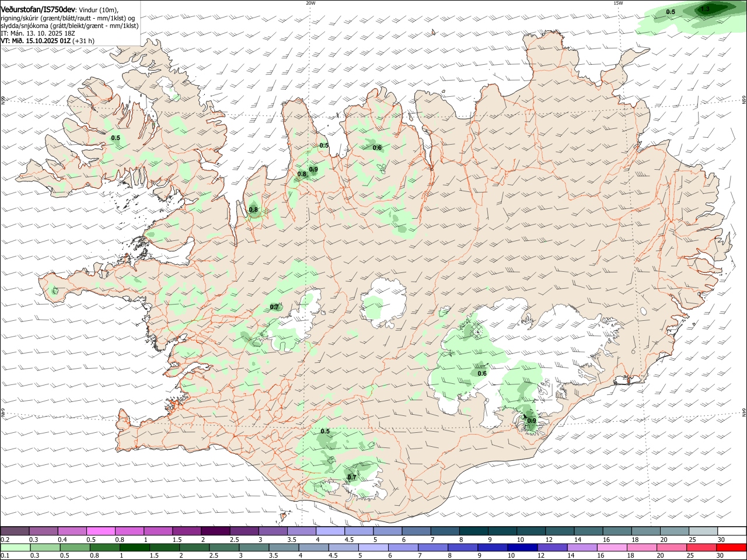Viewport: 747px width, 560px height.
Task: Click the 'VT: Mið. 15.10.2025 01Z (+31 h)' line
Action: pyautogui.click(x=47, y=41)
